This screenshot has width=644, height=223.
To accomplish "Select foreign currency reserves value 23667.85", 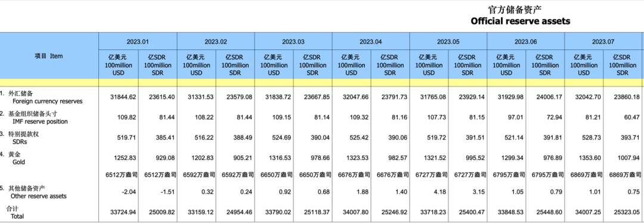I will click(x=317, y=97).
